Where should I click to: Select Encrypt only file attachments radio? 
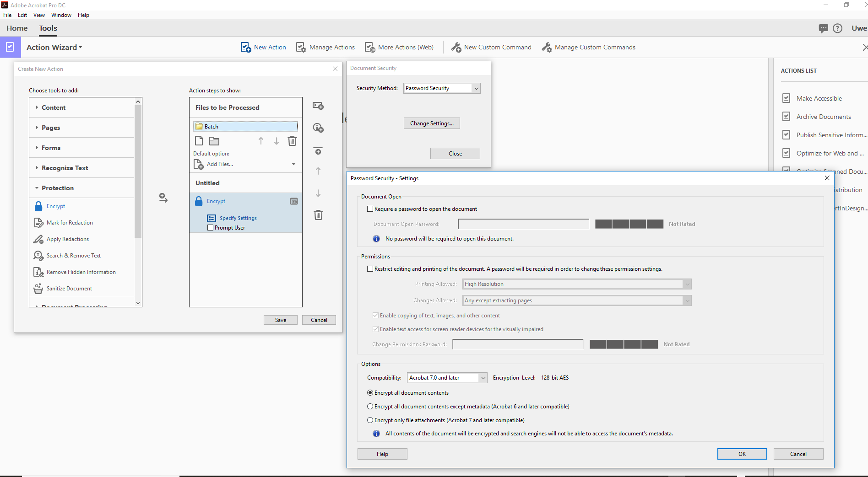(x=370, y=420)
